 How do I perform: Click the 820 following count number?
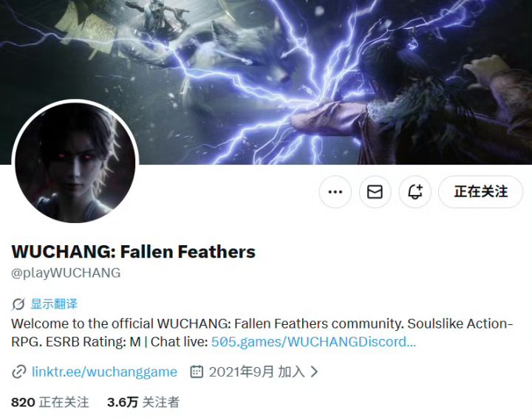pos(23,402)
